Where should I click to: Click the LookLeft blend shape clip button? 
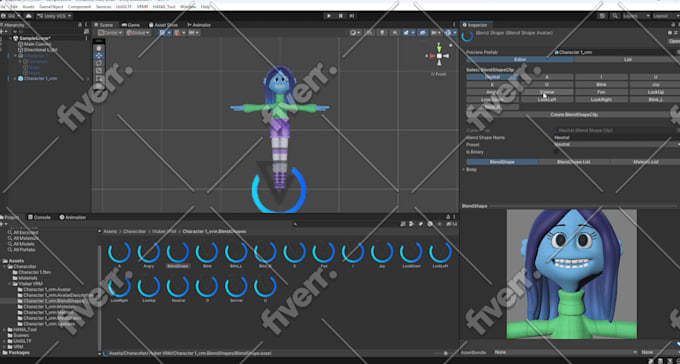tap(547, 99)
